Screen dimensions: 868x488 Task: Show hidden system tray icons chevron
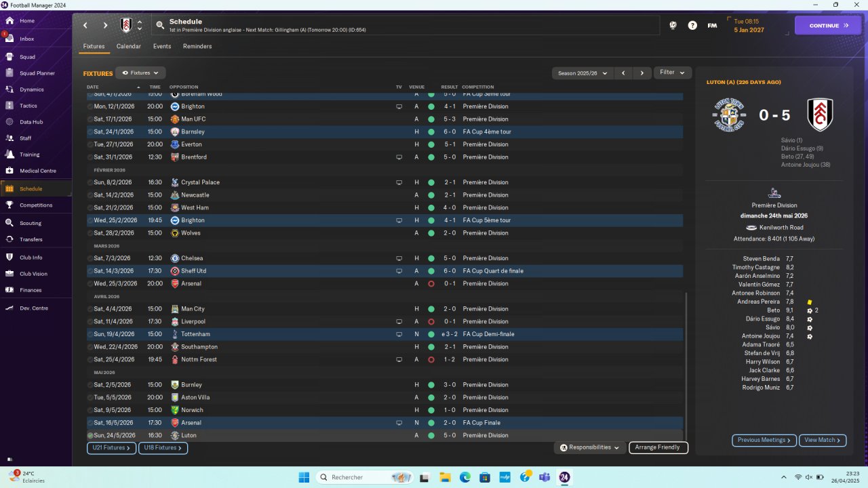pyautogui.click(x=784, y=477)
